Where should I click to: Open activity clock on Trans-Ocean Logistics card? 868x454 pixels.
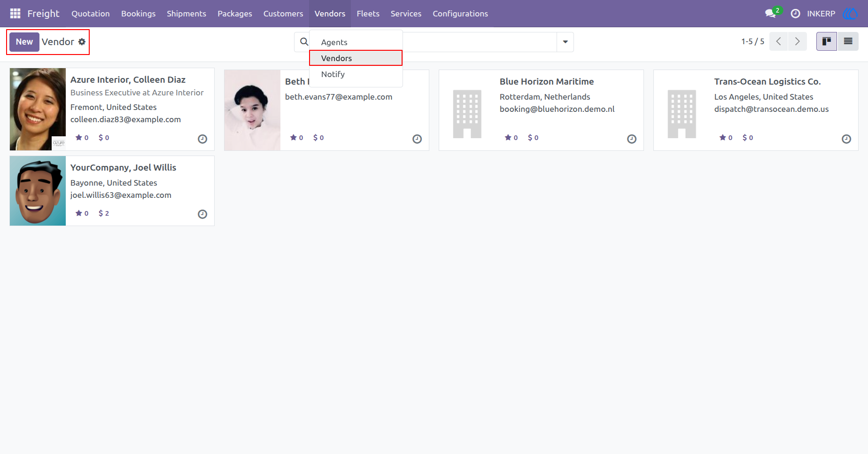click(x=846, y=139)
